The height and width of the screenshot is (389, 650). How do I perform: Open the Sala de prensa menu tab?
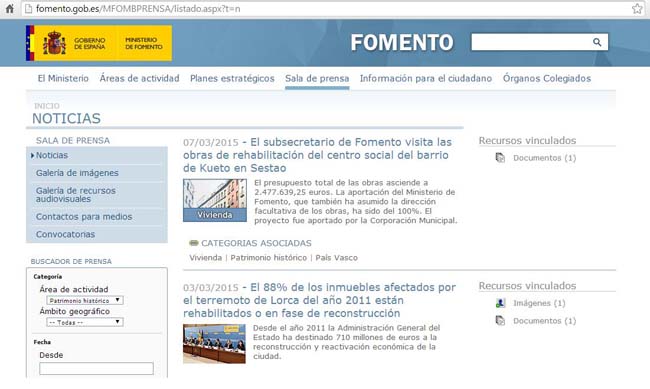(317, 78)
